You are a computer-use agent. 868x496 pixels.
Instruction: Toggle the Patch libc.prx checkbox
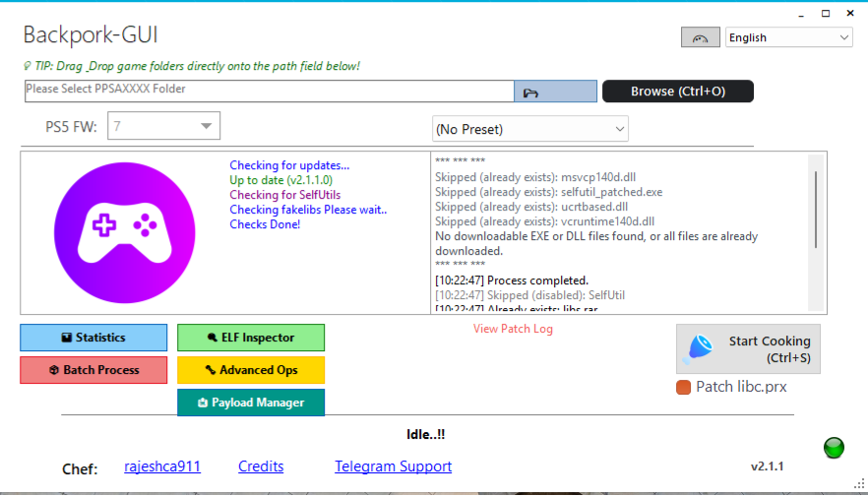click(684, 387)
